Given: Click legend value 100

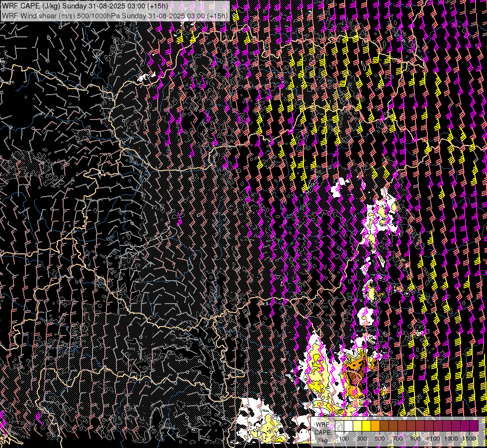Looking at the screenshot, I should pyautogui.click(x=344, y=439).
